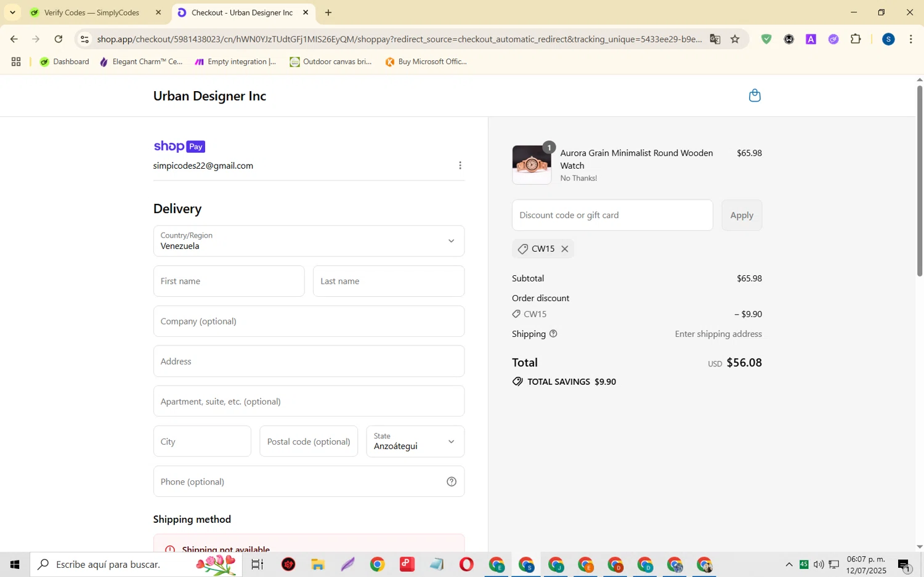Close the Checkout - Urban Designer tab
Viewport: 924px width, 577px height.
click(306, 12)
